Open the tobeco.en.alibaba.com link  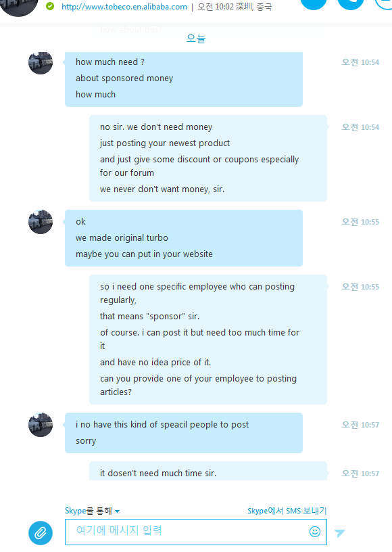124,7
